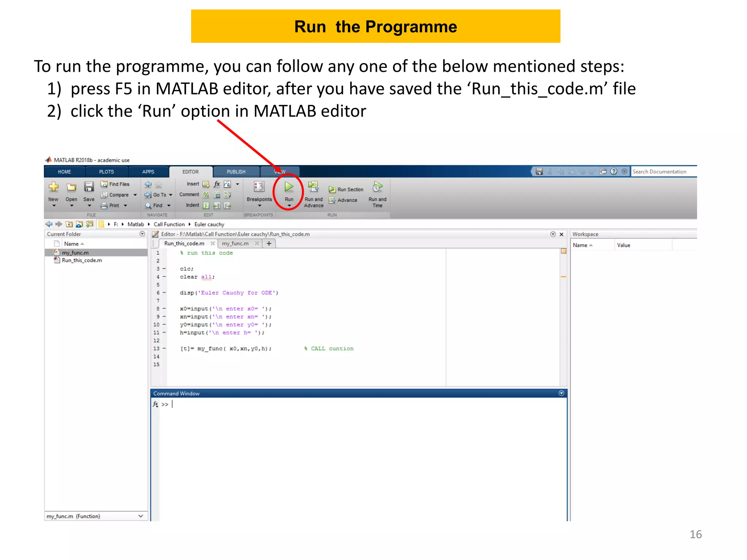Click the Comment percent icon
The width and height of the screenshot is (747, 560).
tap(206, 195)
